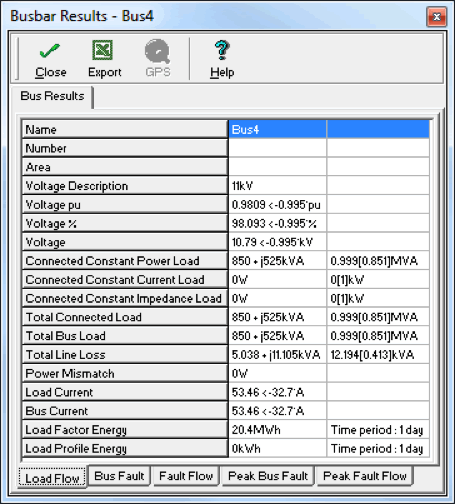Click the 5.038 + j11.105kVA line loss value
455x504 pixels.
(278, 354)
